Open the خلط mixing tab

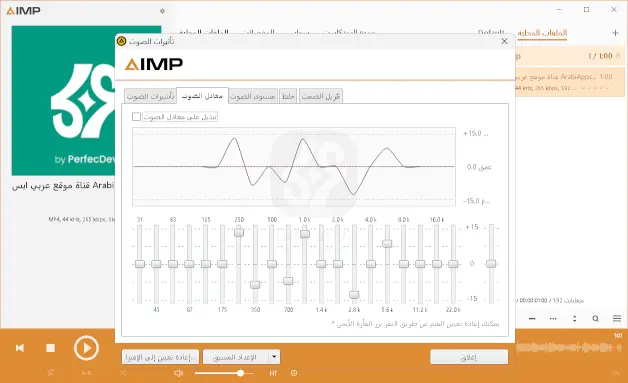[288, 96]
